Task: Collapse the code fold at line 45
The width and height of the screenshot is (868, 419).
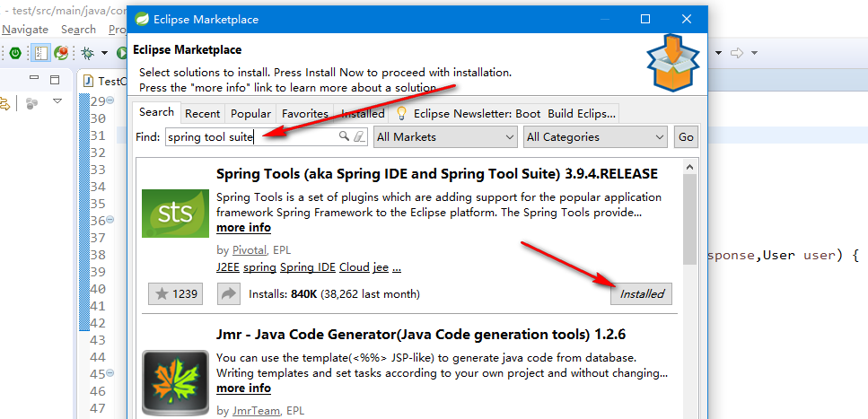Action: [110, 373]
